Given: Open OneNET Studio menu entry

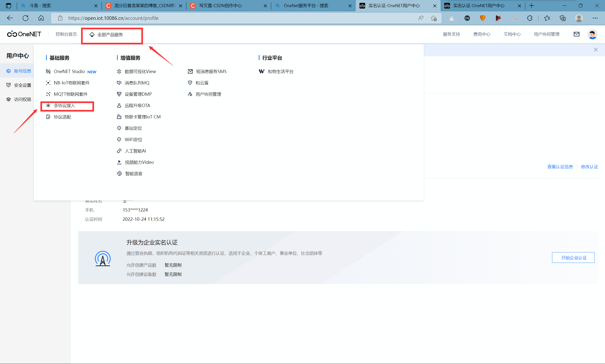Looking at the screenshot, I should [69, 72].
